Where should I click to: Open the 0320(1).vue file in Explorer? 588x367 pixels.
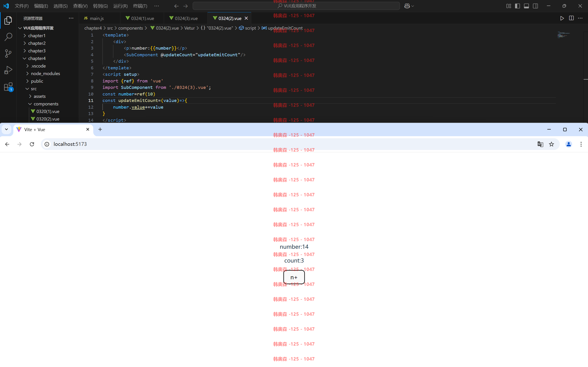coord(48,111)
